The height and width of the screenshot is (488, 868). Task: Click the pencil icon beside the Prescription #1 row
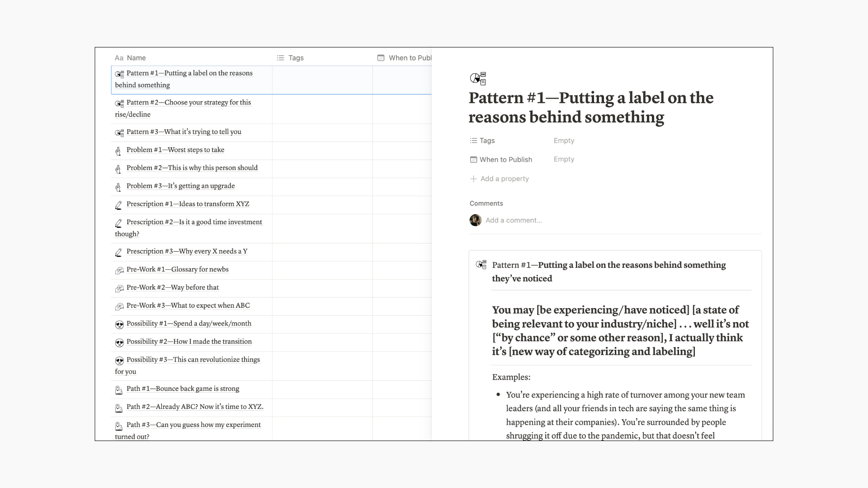118,205
